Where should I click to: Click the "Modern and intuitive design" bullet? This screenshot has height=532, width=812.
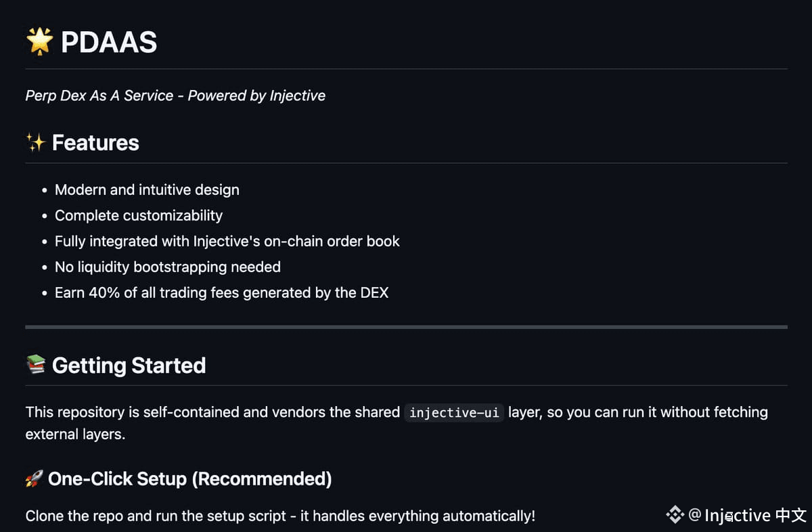pyautogui.click(x=147, y=190)
